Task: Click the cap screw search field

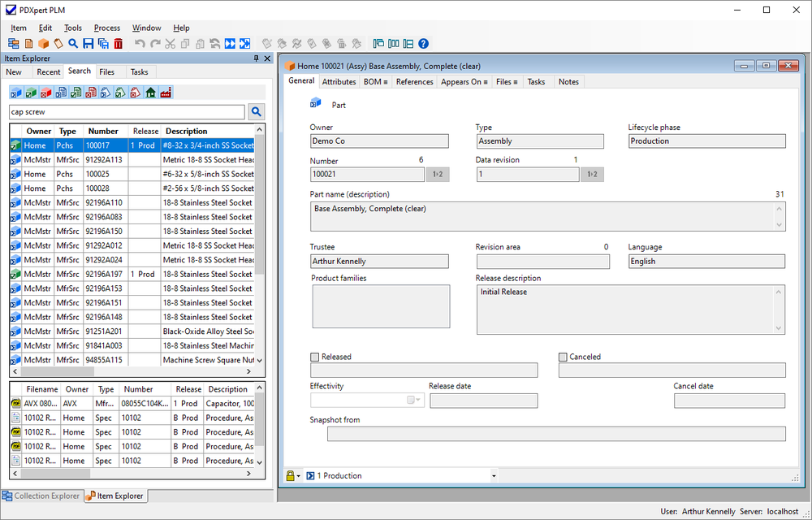Action: point(126,112)
